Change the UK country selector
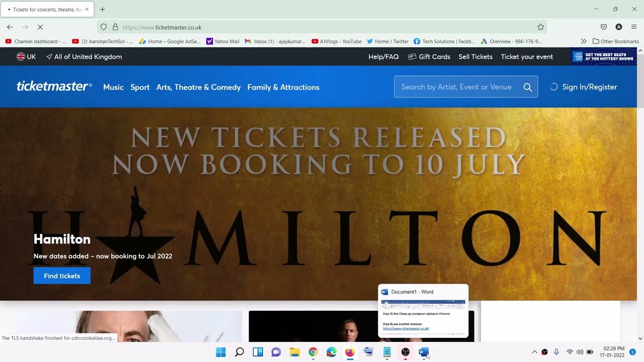Image resolution: width=644 pixels, height=362 pixels. click(x=26, y=57)
